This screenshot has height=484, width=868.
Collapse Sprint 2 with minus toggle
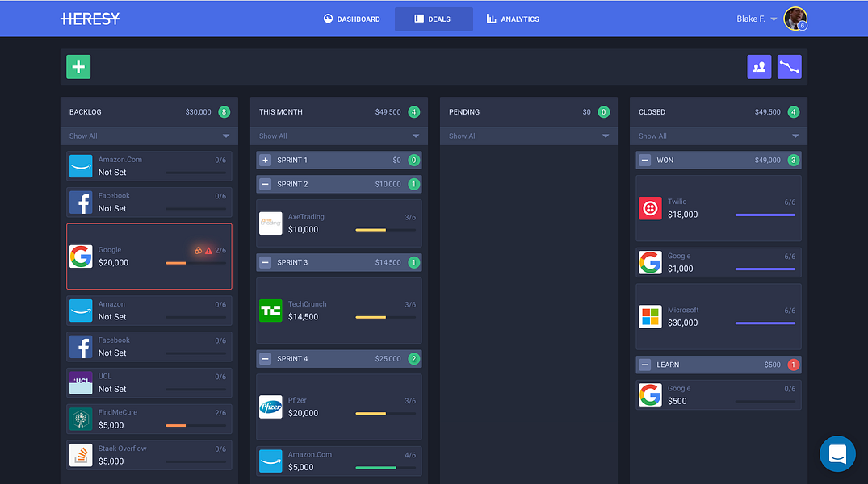pyautogui.click(x=265, y=184)
